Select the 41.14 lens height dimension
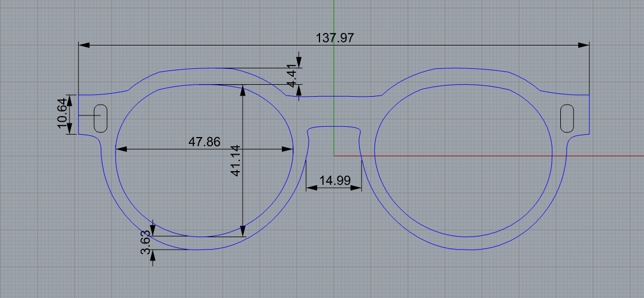Screen dimensions: 644x298 pos(235,161)
